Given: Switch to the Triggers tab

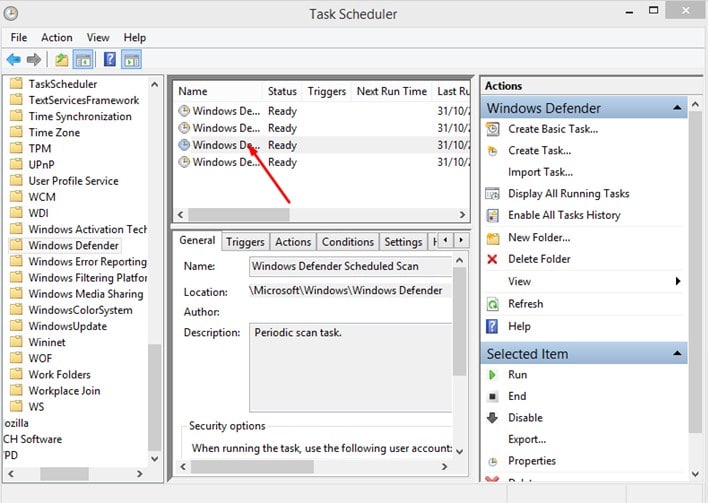Looking at the screenshot, I should 245,242.
